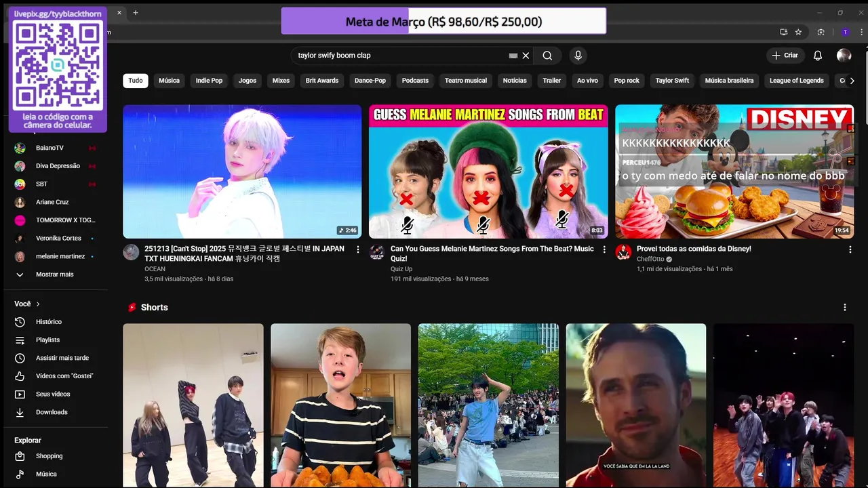The width and height of the screenshot is (868, 488).
Task: Play the TXT HUENINGKAI fancam thumbnail
Action: click(x=242, y=171)
